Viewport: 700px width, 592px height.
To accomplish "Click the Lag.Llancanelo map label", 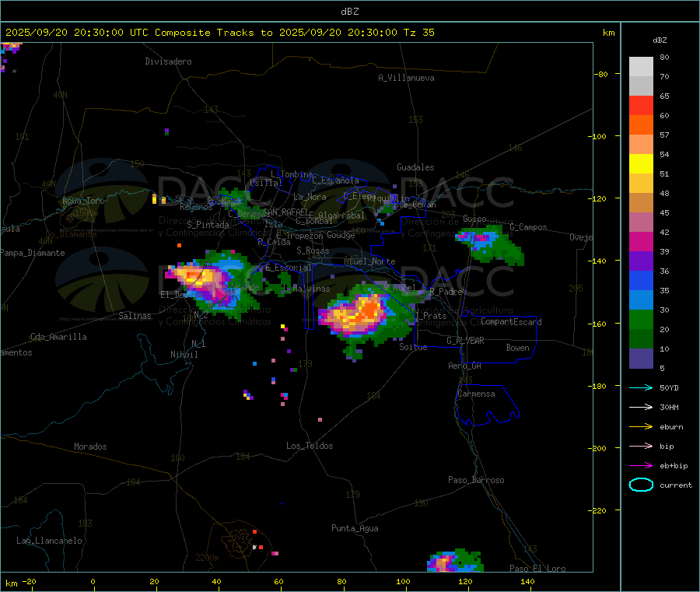I will (x=50, y=541).
